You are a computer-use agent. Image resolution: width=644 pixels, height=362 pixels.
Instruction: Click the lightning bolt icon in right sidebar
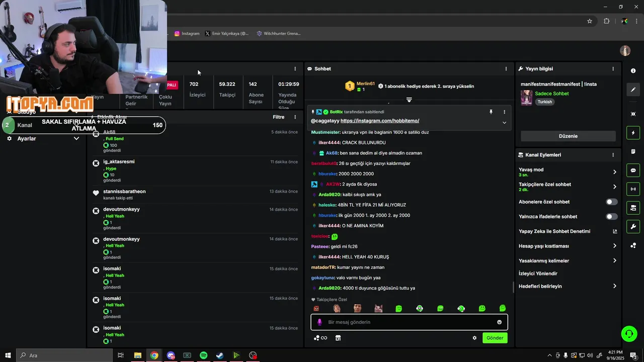633,133
